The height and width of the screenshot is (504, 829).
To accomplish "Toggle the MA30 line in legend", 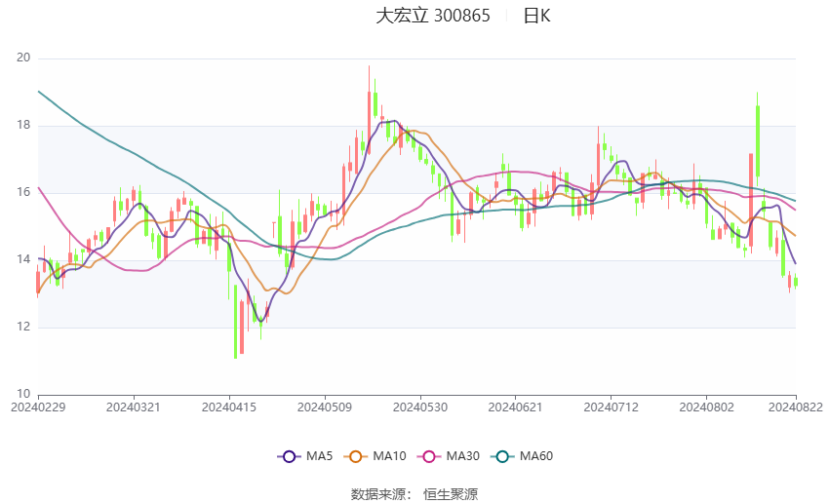I will pos(449,456).
